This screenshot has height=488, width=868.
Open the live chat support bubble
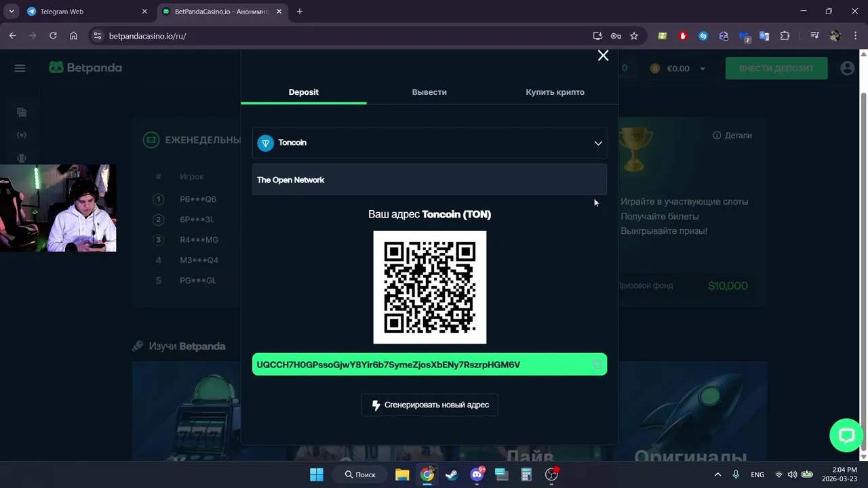click(846, 435)
